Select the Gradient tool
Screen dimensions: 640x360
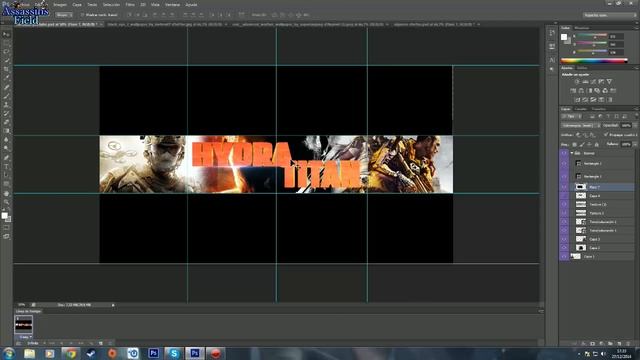[6, 131]
